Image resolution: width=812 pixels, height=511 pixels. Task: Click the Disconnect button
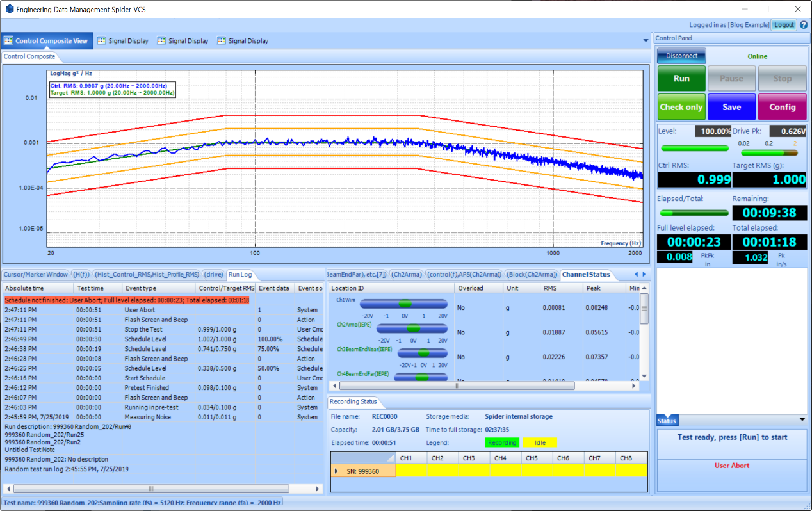(681, 56)
